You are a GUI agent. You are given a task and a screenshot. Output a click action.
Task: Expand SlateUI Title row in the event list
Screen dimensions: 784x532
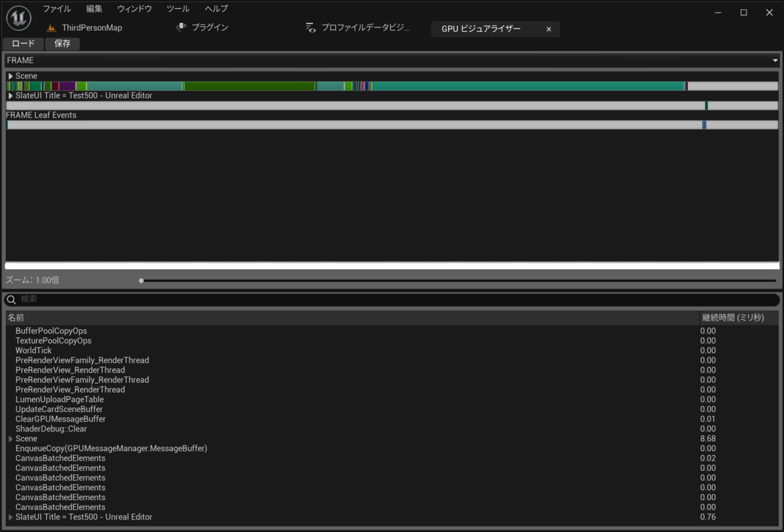pos(10,517)
